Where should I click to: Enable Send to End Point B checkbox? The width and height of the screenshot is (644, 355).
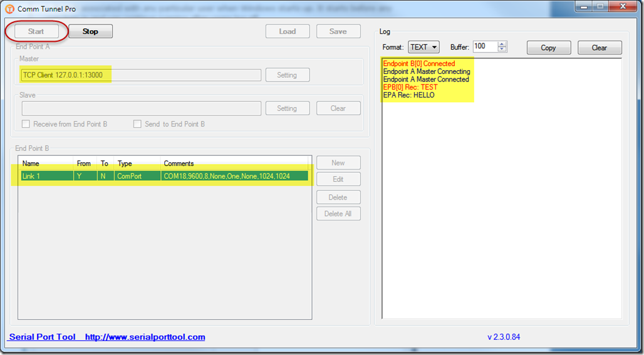138,124
